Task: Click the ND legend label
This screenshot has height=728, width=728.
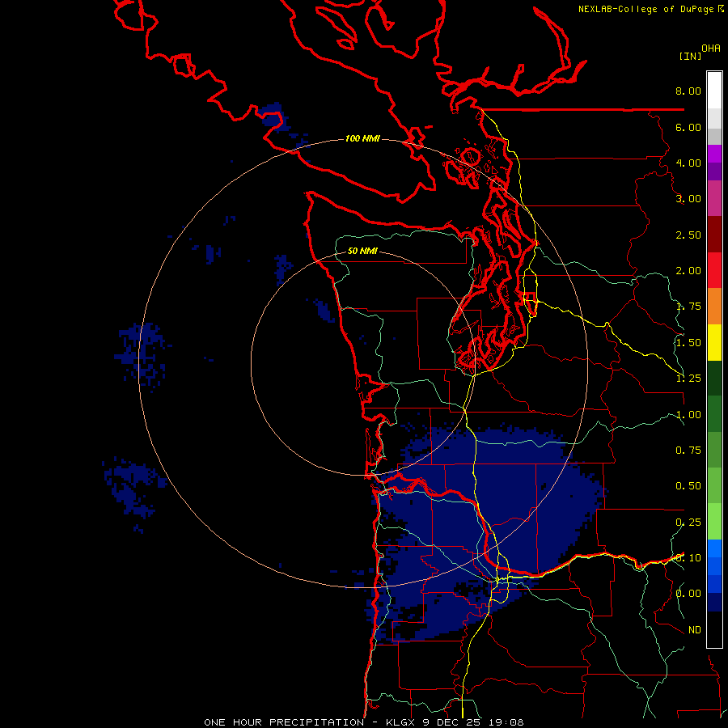Action: [695, 630]
